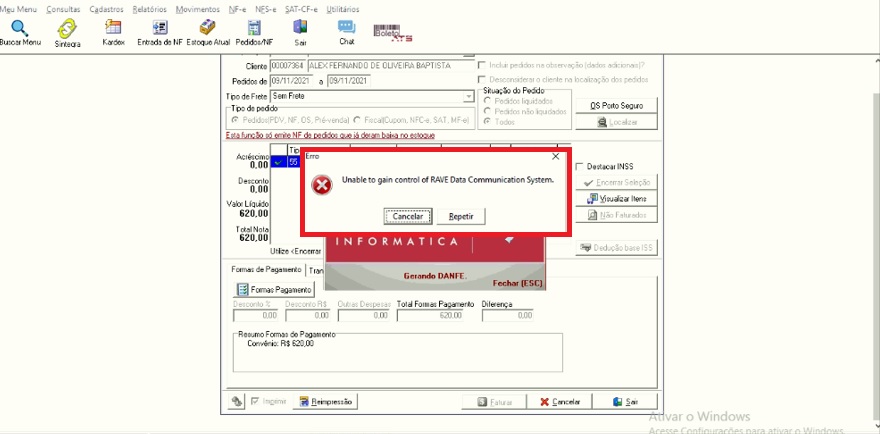The width and height of the screenshot is (880, 434).
Task: Click the Reimpressão button
Action: [325, 401]
